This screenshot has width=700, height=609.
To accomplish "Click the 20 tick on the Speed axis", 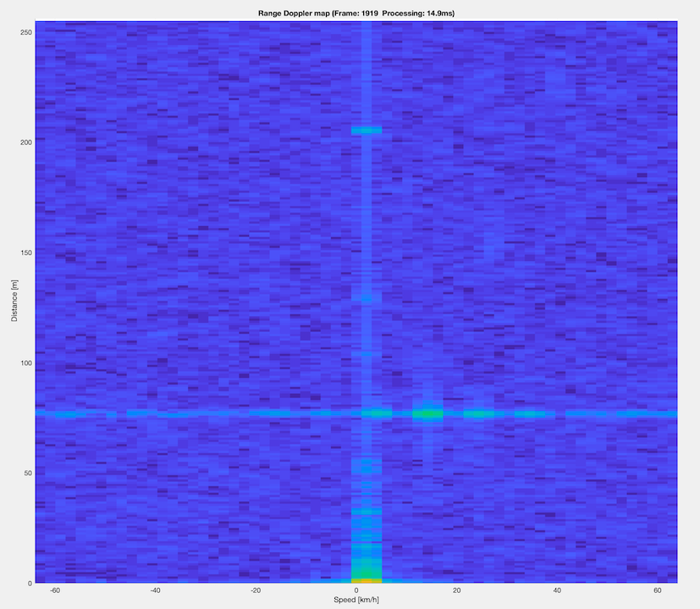I will click(x=457, y=590).
